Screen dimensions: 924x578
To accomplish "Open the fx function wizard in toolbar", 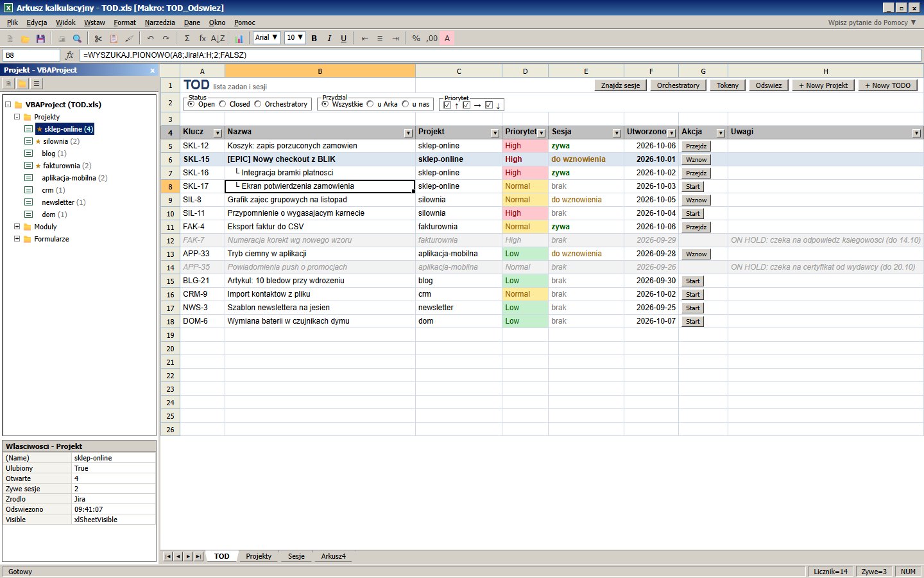I will (x=202, y=39).
